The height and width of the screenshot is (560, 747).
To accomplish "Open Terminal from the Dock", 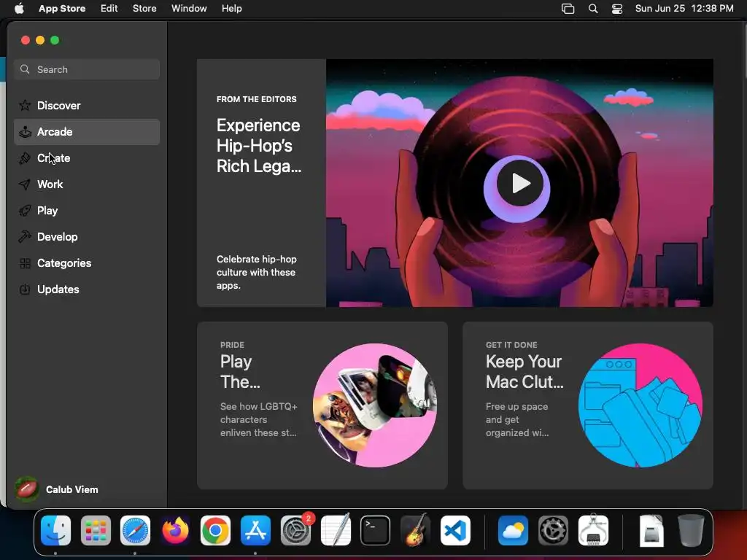I will point(376,530).
